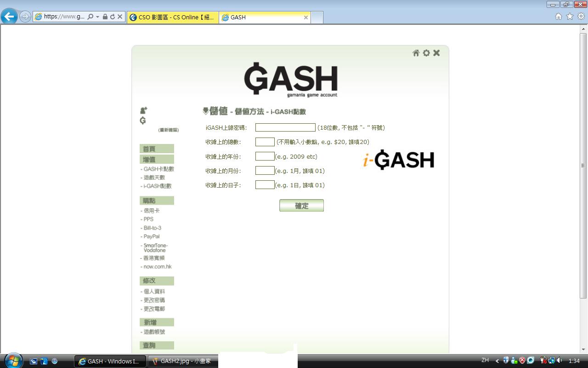Focus the 收據上的年份 input field
This screenshot has height=368, width=588.
click(265, 156)
